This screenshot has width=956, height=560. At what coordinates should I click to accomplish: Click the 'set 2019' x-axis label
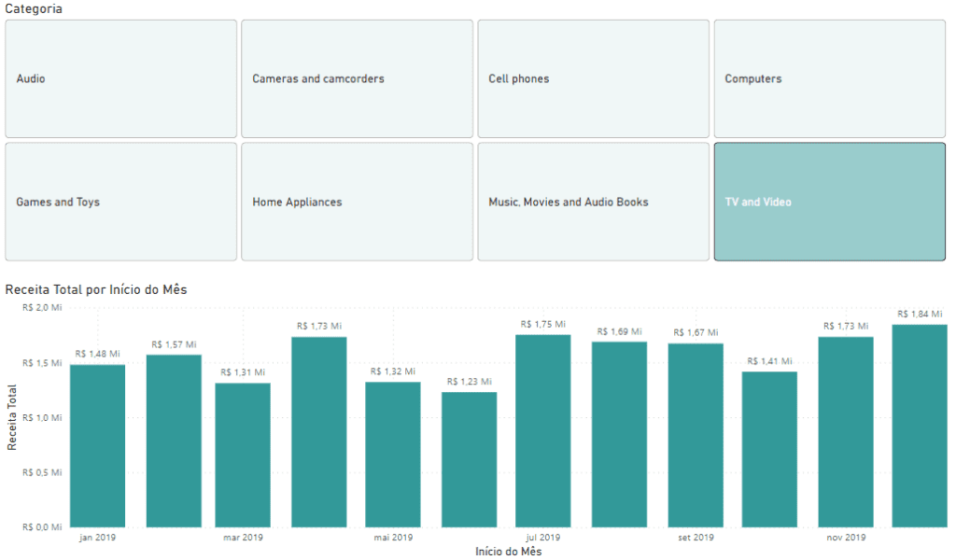[696, 538]
